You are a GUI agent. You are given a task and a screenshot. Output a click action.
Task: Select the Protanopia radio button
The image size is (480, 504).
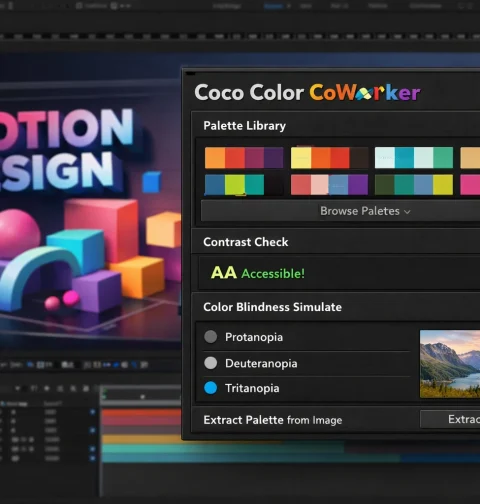coord(210,337)
